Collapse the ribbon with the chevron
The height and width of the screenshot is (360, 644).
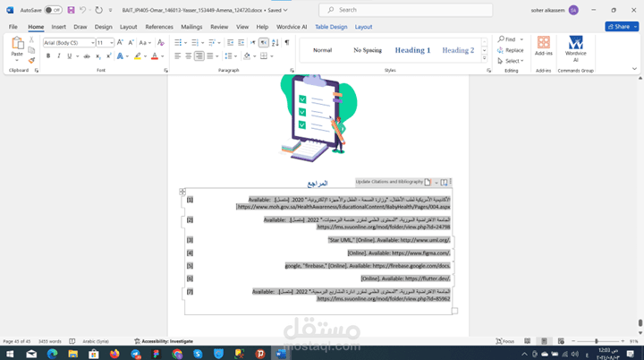tap(634, 69)
